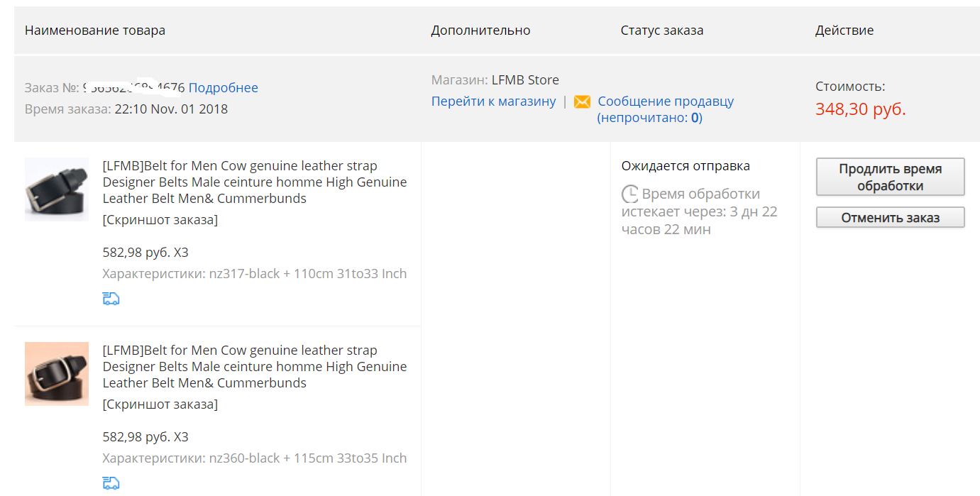Click the Статус заказа column header
The image size is (980, 496).
[x=662, y=31]
